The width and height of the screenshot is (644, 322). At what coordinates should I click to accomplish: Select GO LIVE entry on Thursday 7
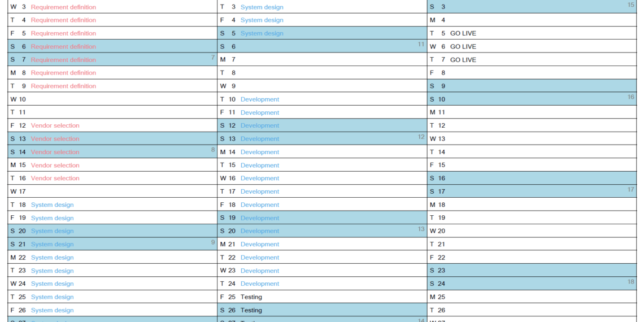click(463, 60)
